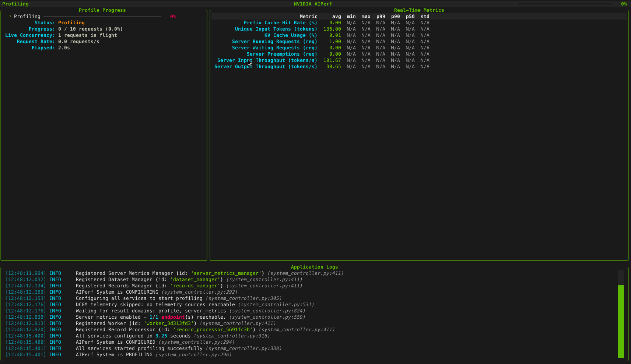Click the "Application Logs" panel title
The width and height of the screenshot is (631, 364).
tap(315, 267)
